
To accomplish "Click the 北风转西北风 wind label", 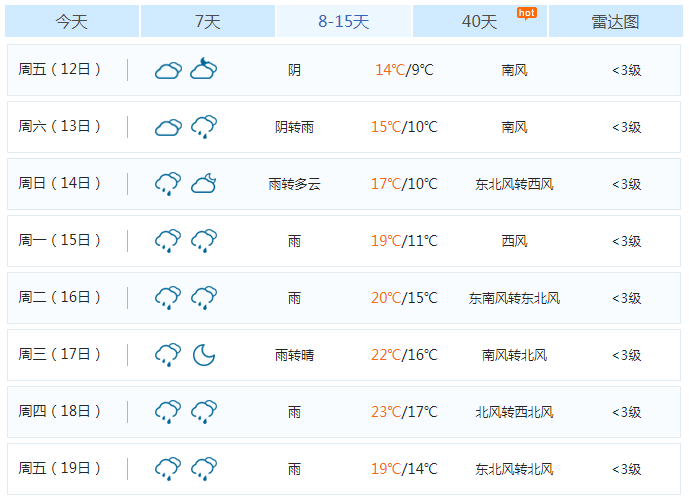I will (515, 412).
